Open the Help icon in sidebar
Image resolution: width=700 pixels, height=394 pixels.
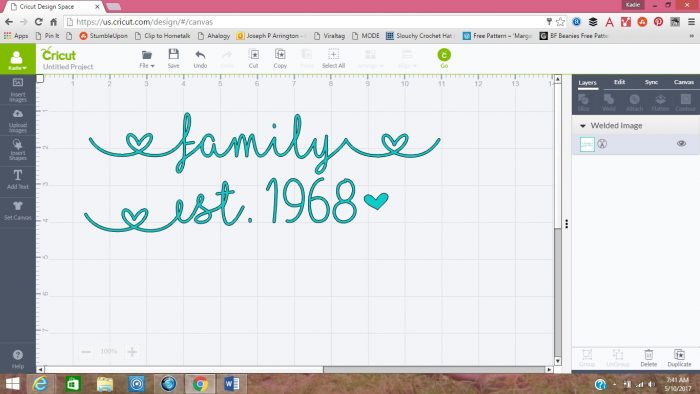pos(18,359)
